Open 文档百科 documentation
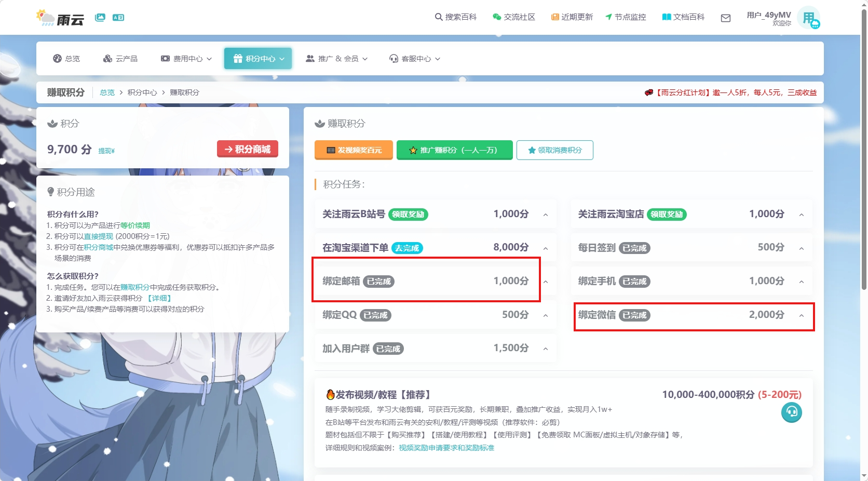 coord(684,17)
